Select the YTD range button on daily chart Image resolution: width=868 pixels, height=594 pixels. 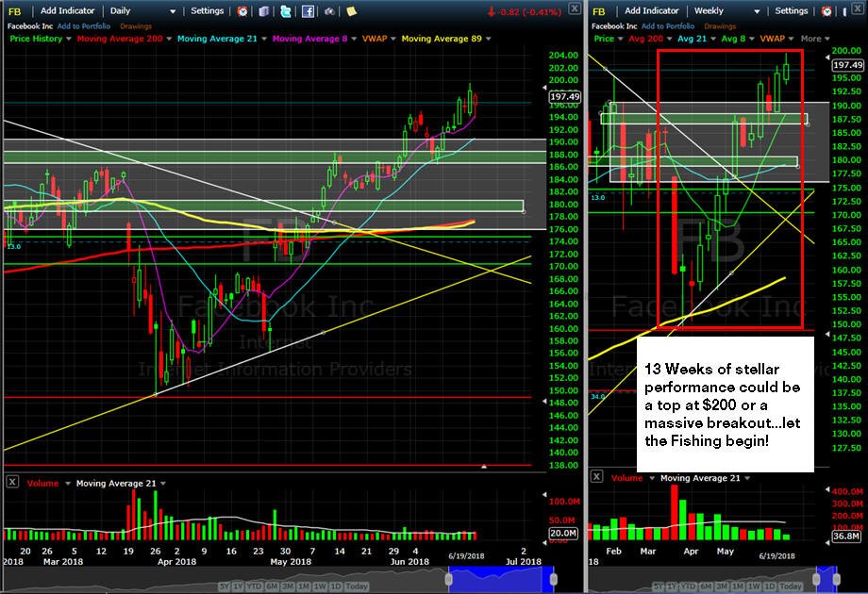click(x=254, y=586)
